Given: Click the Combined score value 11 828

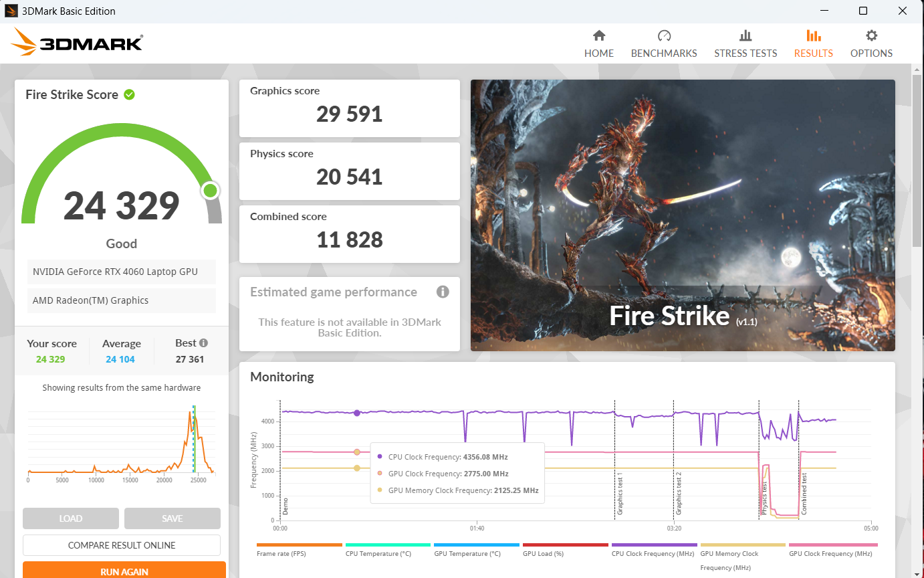Looking at the screenshot, I should [x=350, y=240].
